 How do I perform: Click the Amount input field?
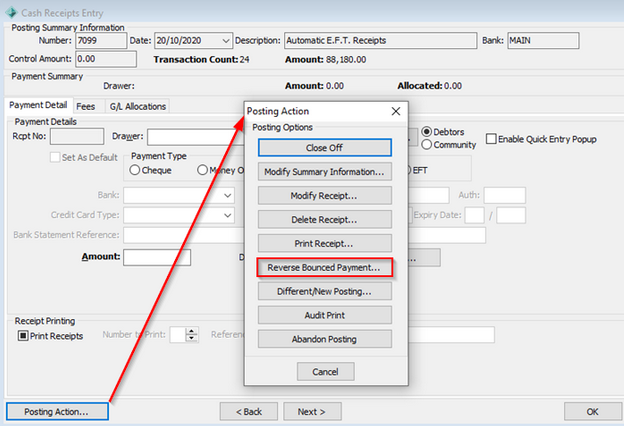[156, 257]
